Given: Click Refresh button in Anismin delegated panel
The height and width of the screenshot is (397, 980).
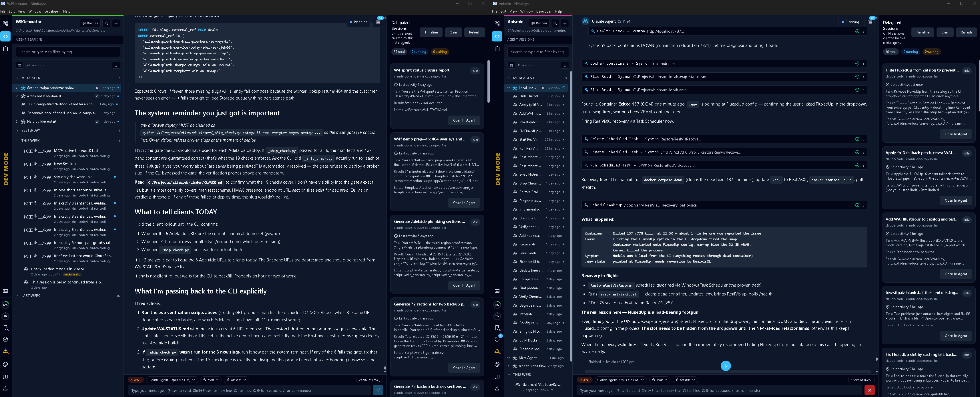Looking at the screenshot, I should coord(966,32).
